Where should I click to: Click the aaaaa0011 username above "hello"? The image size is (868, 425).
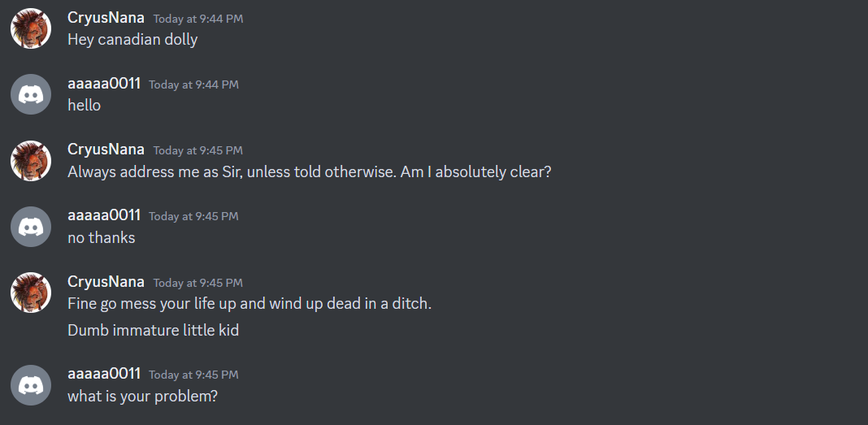pyautogui.click(x=103, y=83)
